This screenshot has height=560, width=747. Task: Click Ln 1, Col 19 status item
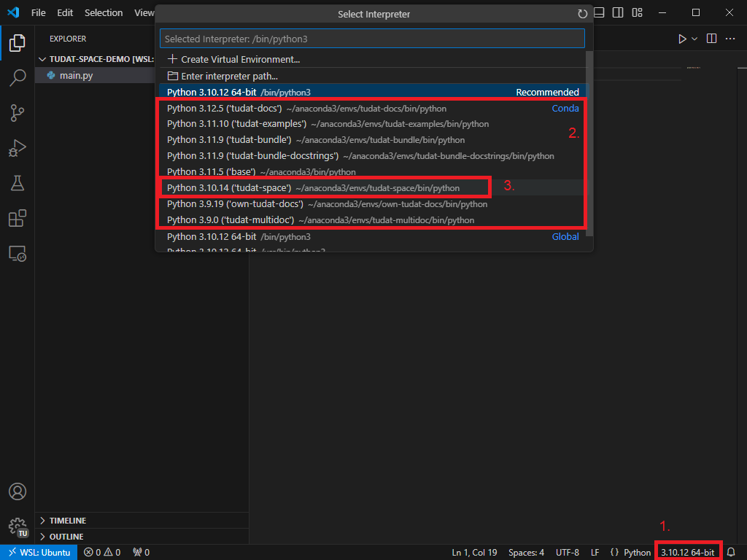click(474, 553)
